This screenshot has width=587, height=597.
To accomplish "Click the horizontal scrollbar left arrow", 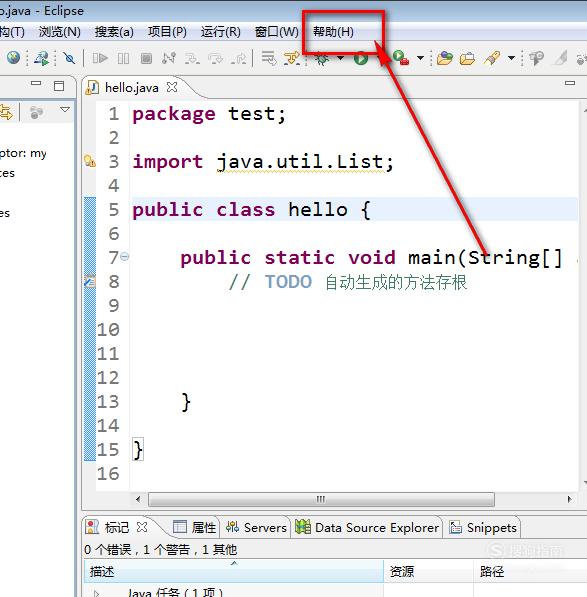I will pyautogui.click(x=138, y=499).
